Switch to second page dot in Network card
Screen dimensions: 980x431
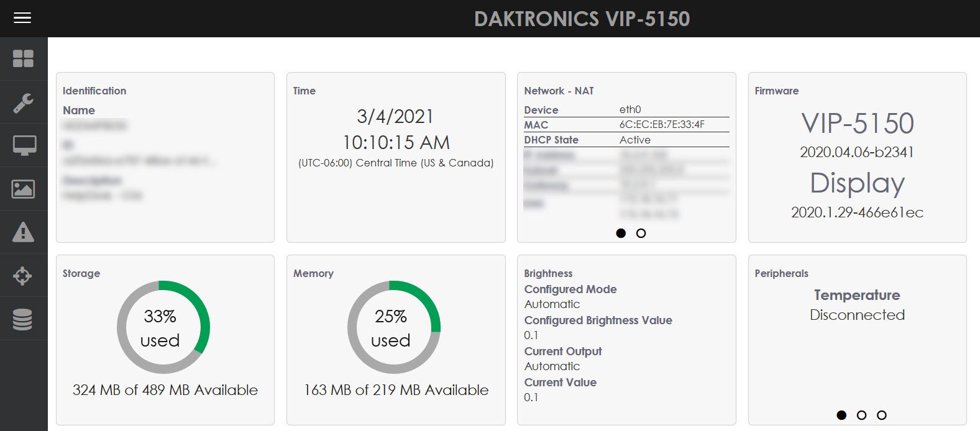(x=641, y=234)
